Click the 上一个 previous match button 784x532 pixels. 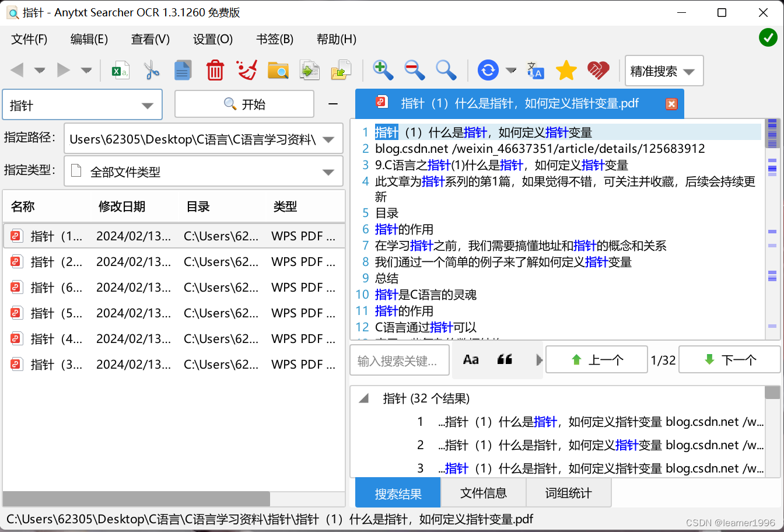click(597, 359)
